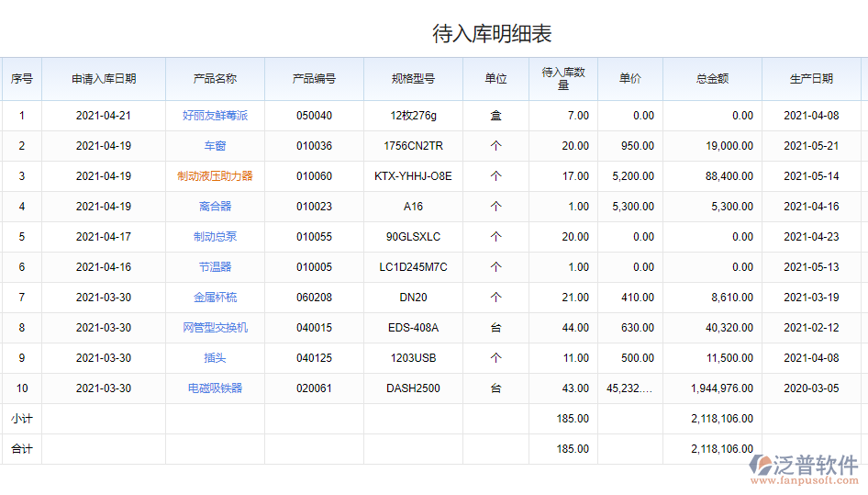Image resolution: width=868 pixels, height=495 pixels.
Task: Select the 待入库数量 column header
Action: 563,79
